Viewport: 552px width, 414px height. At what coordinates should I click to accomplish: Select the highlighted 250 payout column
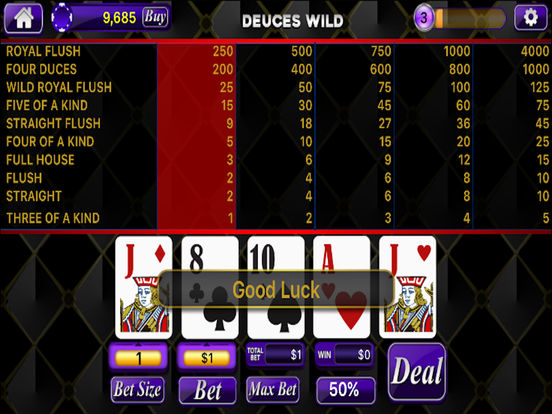(196, 136)
